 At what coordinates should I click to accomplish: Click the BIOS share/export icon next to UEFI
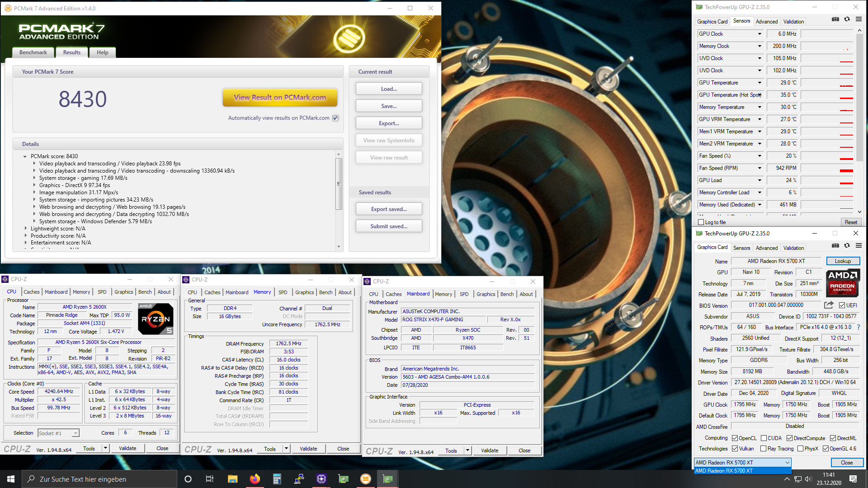pos(829,305)
